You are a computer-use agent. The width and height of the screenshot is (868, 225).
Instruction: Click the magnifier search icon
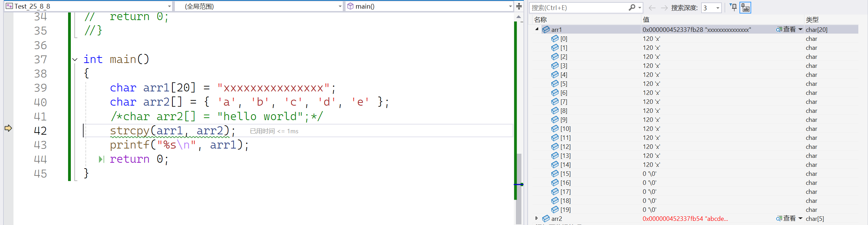click(632, 8)
